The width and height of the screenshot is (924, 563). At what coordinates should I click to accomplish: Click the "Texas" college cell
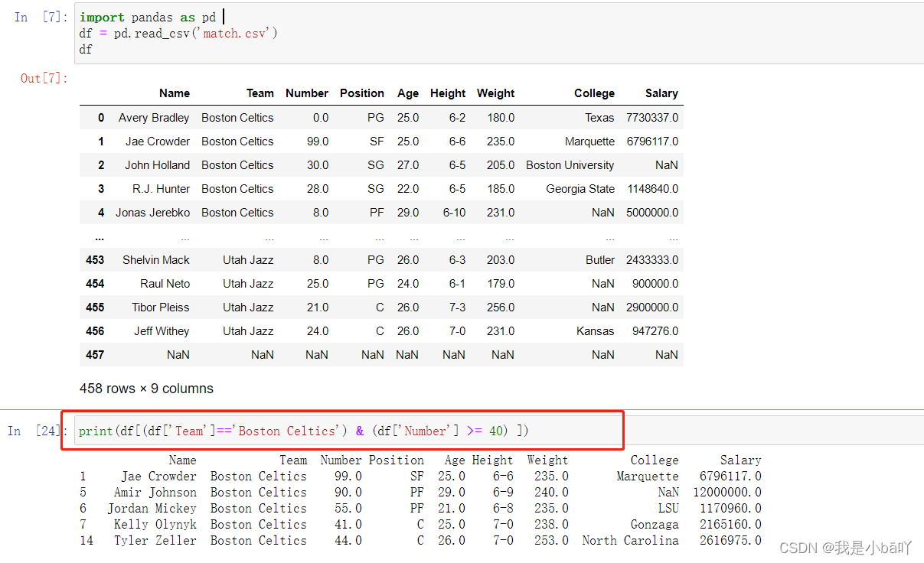pos(600,118)
